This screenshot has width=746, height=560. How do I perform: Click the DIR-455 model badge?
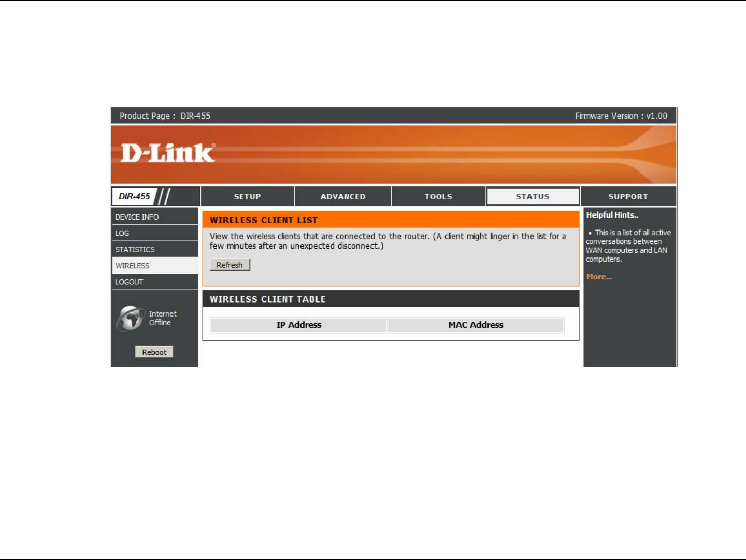[x=134, y=196]
